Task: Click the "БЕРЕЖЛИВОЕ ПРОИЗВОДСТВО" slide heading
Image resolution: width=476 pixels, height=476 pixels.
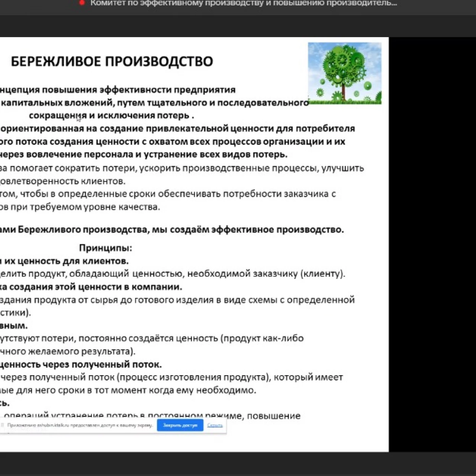Action: tap(112, 61)
